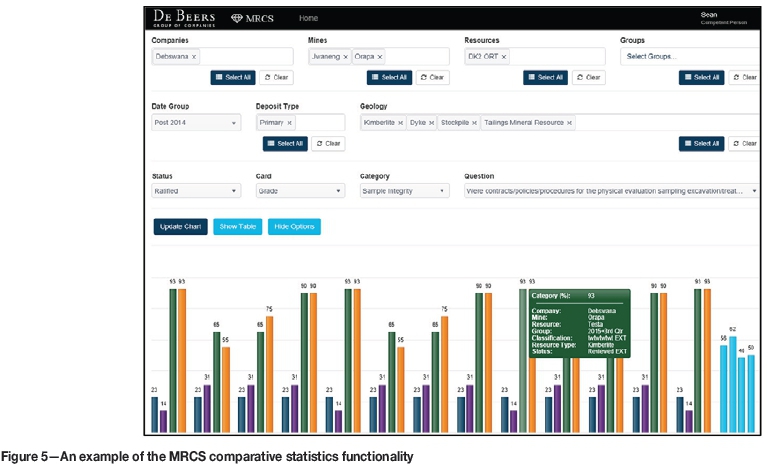Screen dimensions: 768x468
Task: Remove the Dyke geology tag
Action: coord(432,123)
